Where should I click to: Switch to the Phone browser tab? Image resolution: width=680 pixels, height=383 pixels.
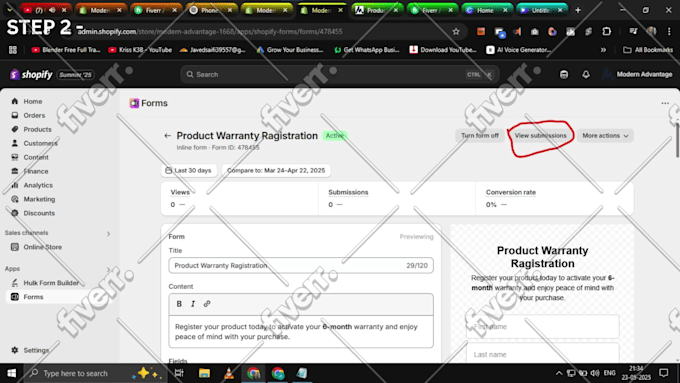click(211, 10)
